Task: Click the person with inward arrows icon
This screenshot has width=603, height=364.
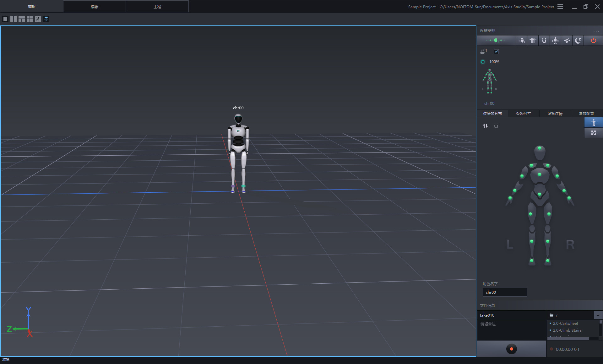Action: pyautogui.click(x=556, y=40)
